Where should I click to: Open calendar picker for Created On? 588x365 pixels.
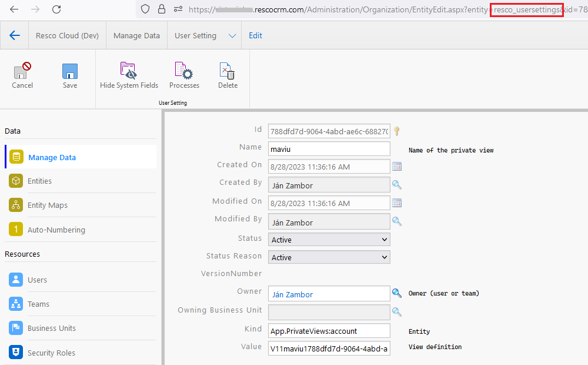click(397, 167)
